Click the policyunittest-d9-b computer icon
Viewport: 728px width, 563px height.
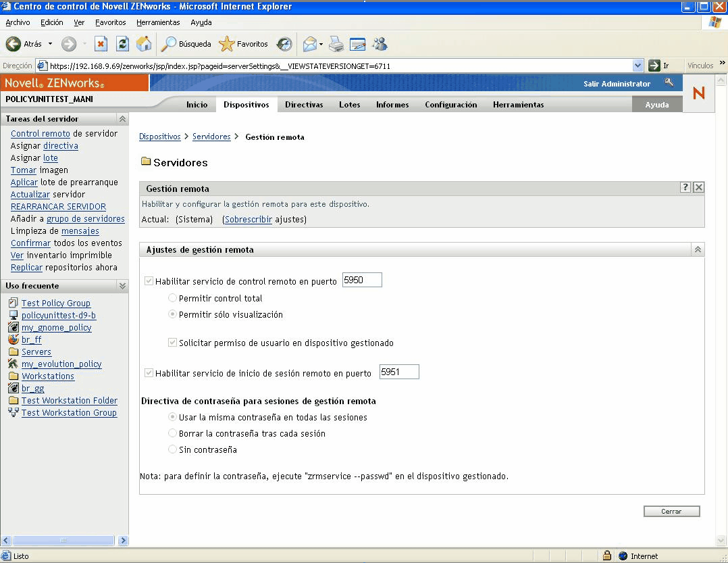click(x=14, y=315)
